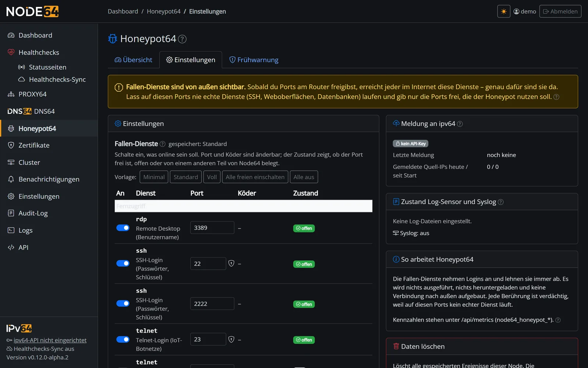Click the NODE64 logo
The height and width of the screenshot is (368, 588).
[x=32, y=11]
